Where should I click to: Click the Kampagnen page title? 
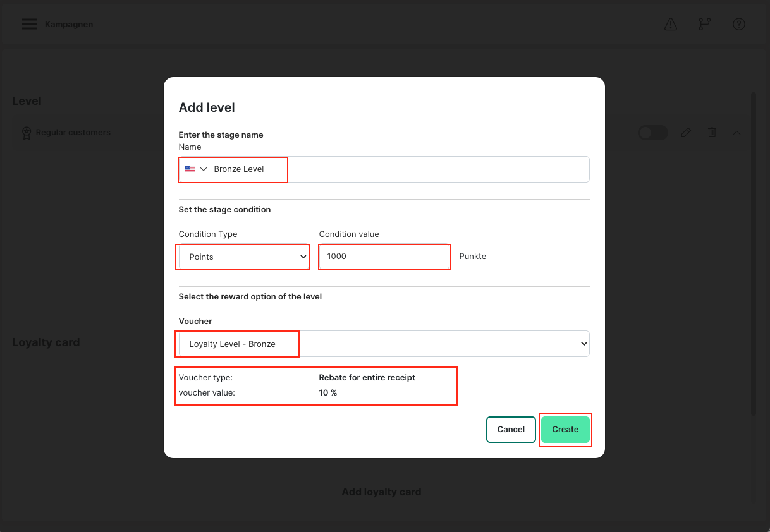(x=69, y=25)
